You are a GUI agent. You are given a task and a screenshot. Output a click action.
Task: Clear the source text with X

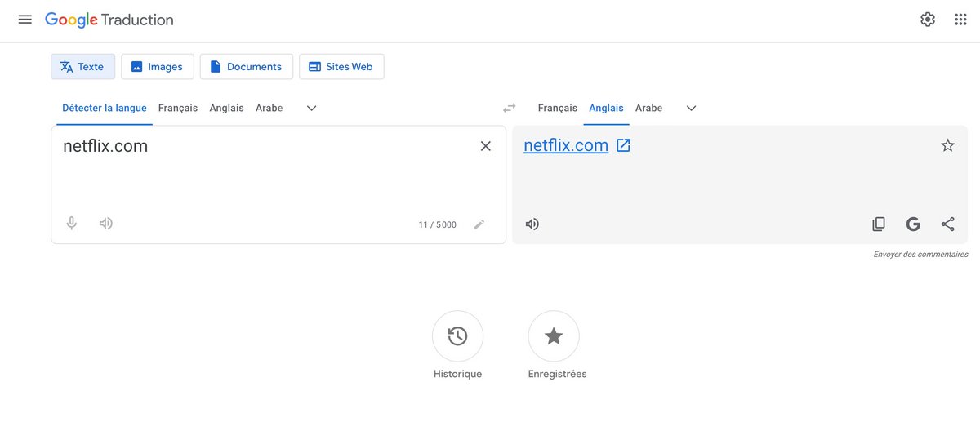click(486, 146)
